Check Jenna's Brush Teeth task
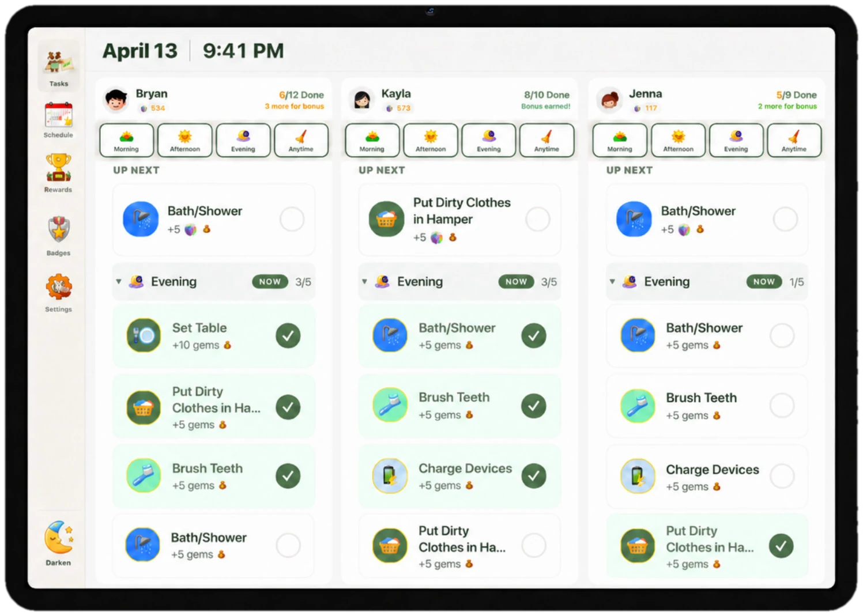Viewport: 863px width, 616px height. pyautogui.click(x=782, y=405)
